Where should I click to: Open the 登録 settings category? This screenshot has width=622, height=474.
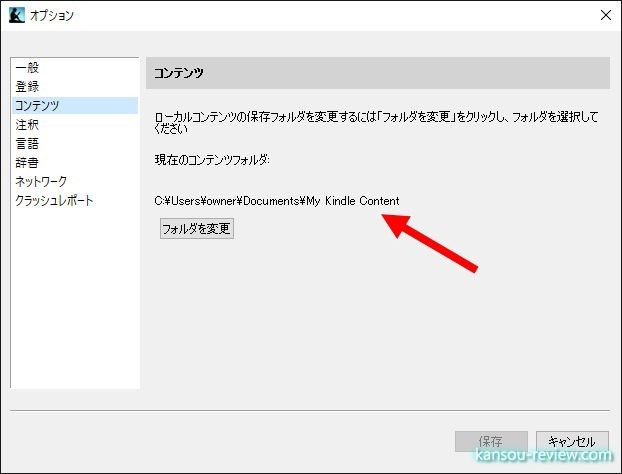(x=75, y=86)
